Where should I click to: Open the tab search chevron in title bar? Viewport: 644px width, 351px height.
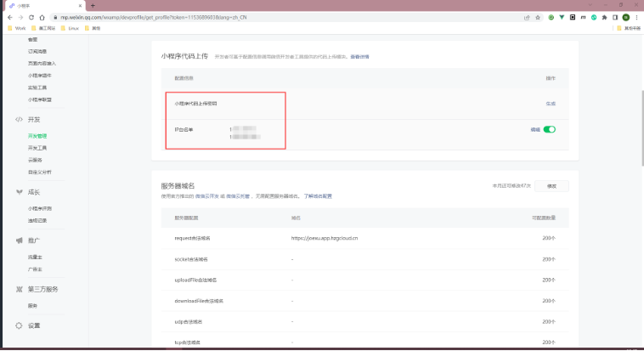tap(590, 5)
